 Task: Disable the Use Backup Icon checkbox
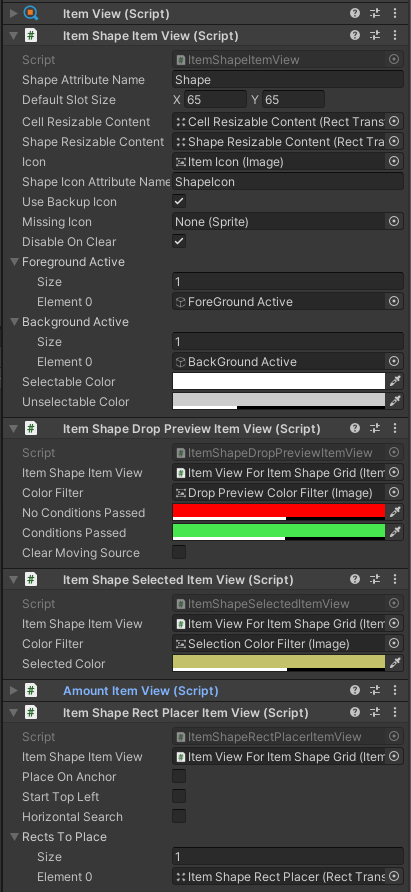179,201
